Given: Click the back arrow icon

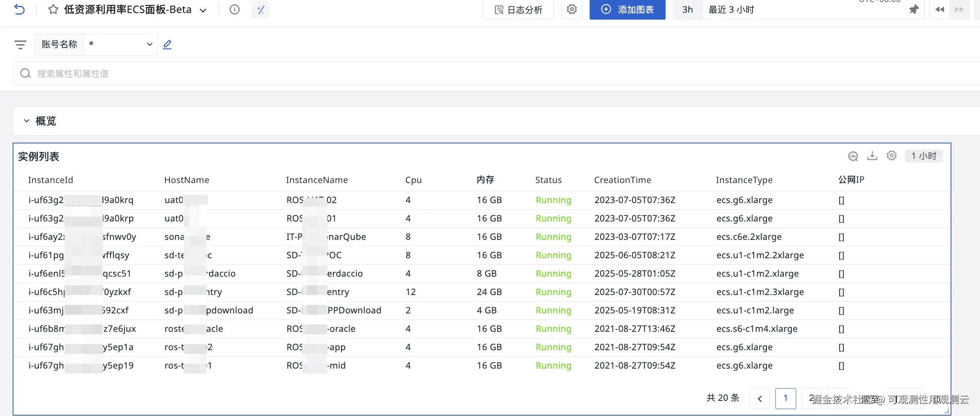Looking at the screenshot, I should (x=19, y=9).
